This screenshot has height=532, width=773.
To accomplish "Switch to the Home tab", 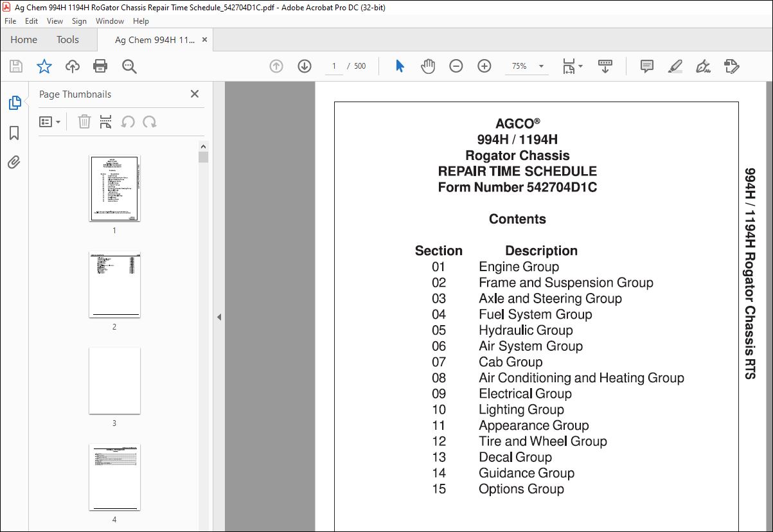I will pos(24,40).
